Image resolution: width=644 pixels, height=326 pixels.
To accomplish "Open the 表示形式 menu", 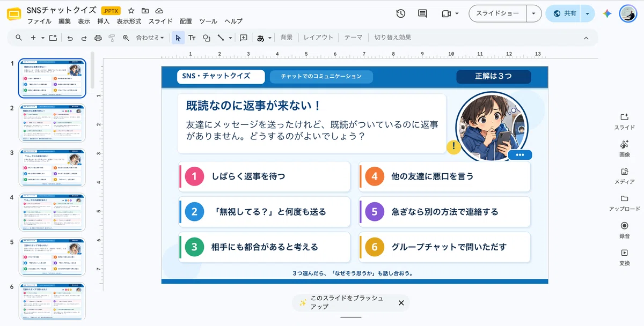I will [129, 21].
